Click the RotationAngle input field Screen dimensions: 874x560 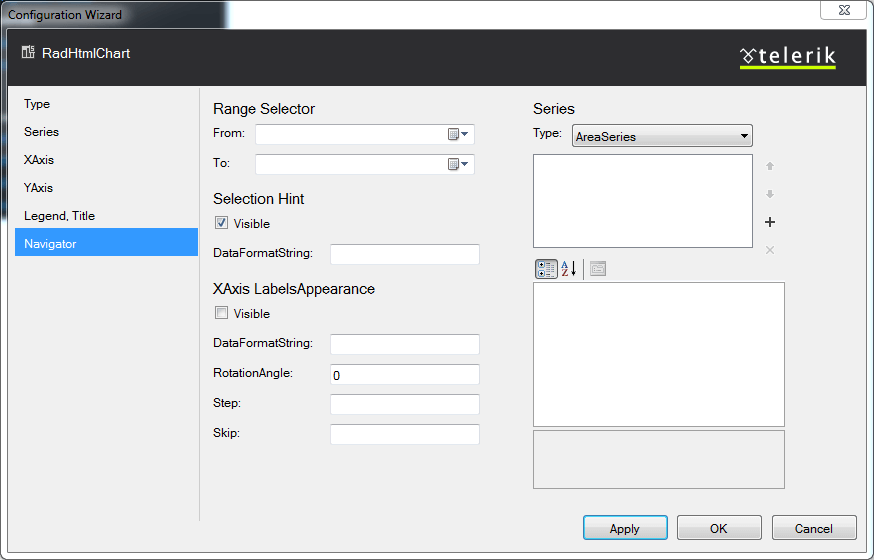(405, 374)
